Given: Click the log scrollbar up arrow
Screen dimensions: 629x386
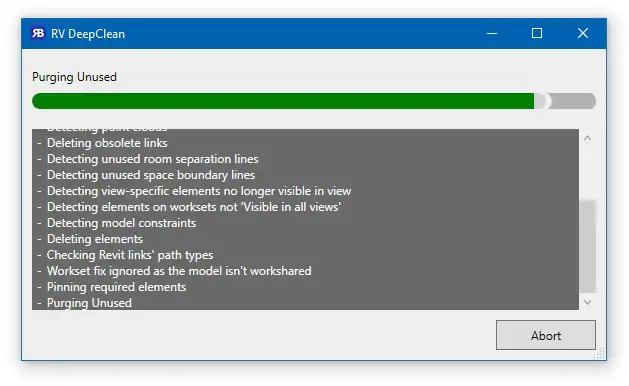Looking at the screenshot, I should coord(587,138).
